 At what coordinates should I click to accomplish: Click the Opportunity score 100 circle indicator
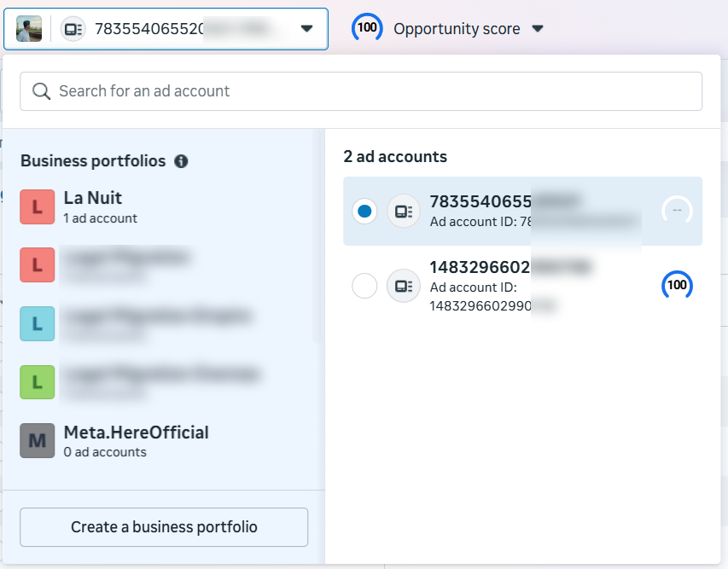[x=367, y=28]
